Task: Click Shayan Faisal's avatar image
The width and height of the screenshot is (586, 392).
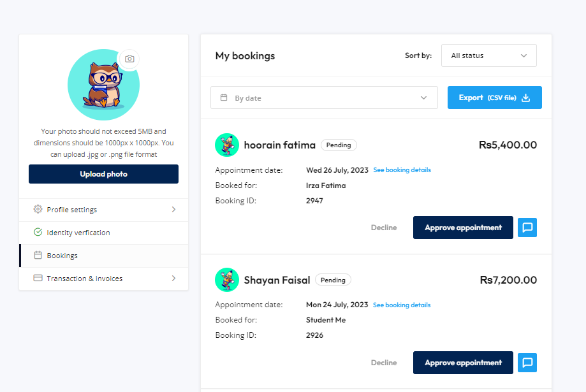Action: [x=227, y=280]
